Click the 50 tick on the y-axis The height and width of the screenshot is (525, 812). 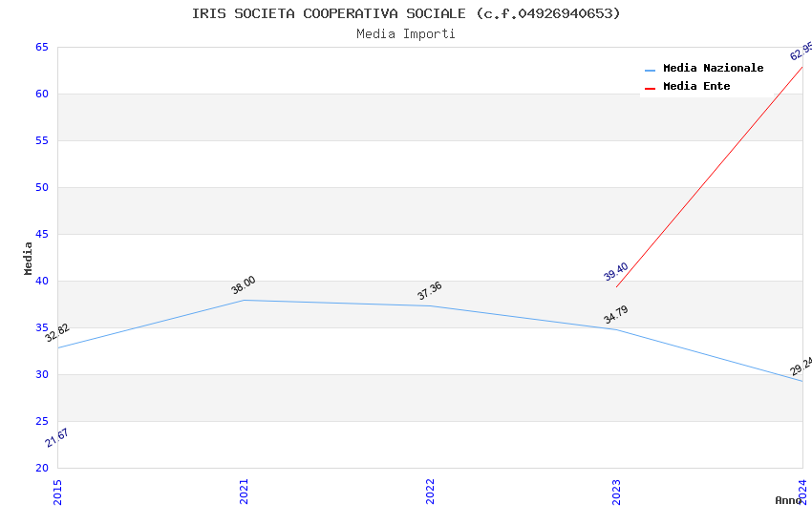pyautogui.click(x=42, y=188)
